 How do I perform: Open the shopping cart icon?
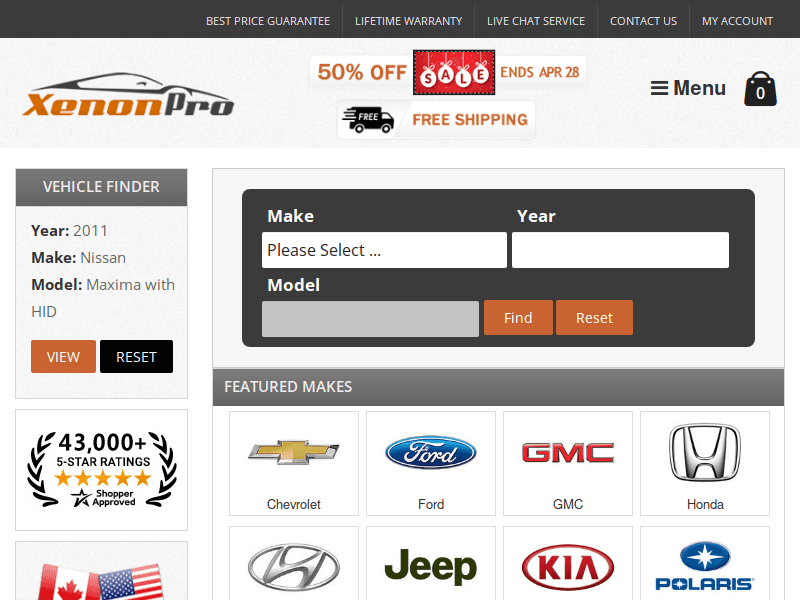[x=760, y=90]
